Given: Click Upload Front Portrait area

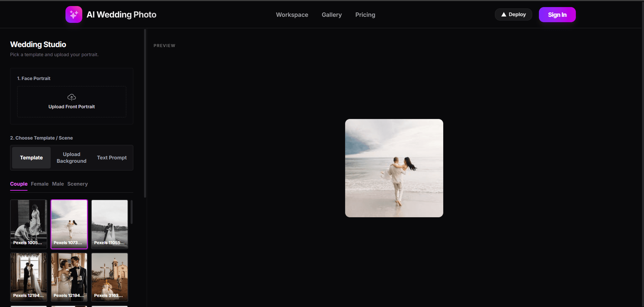Looking at the screenshot, I should point(72,102).
